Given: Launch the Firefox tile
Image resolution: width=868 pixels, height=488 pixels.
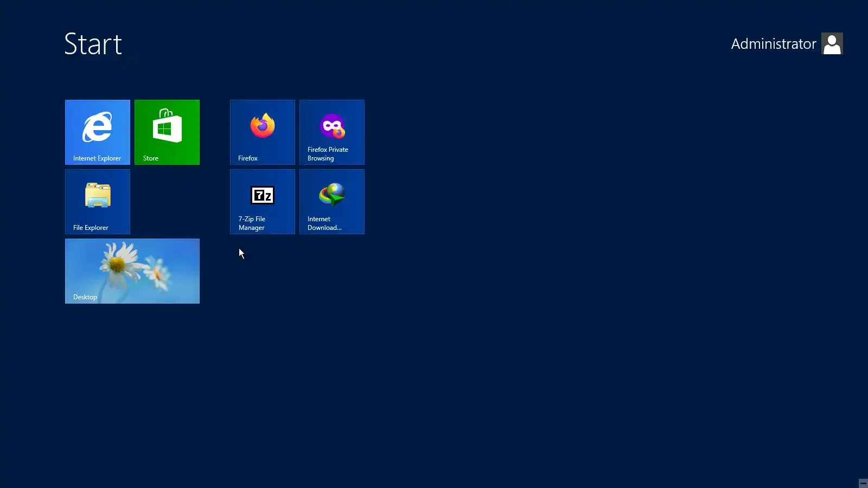Looking at the screenshot, I should tap(263, 132).
